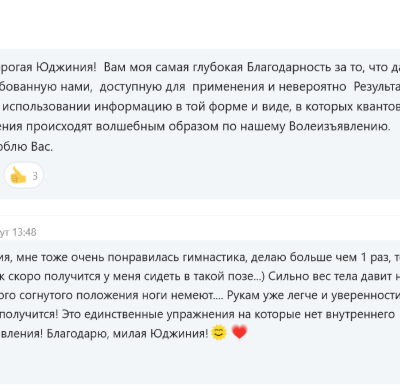The width and height of the screenshot is (400, 391).
Task: Click the thumbs-up reaction emoji
Action: point(18,175)
